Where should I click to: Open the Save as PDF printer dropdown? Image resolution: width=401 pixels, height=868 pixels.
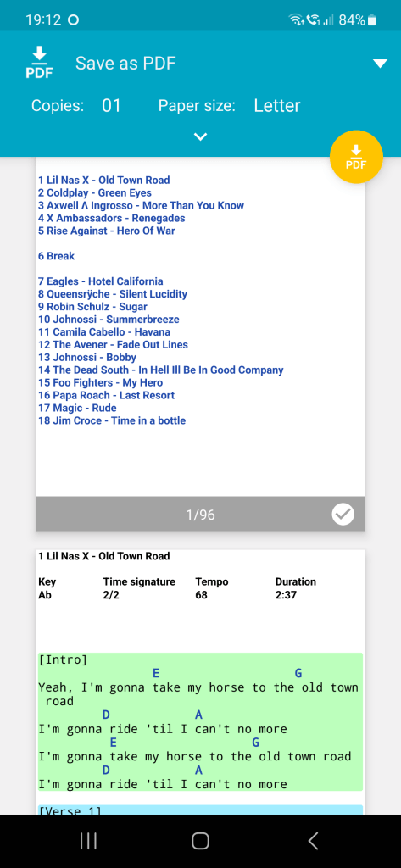[x=380, y=64]
